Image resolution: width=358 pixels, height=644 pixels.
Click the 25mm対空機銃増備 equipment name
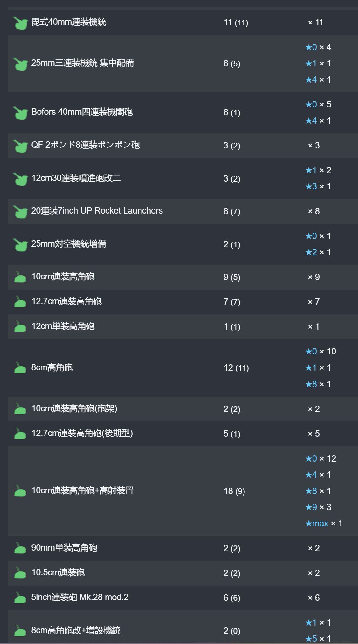(69, 244)
